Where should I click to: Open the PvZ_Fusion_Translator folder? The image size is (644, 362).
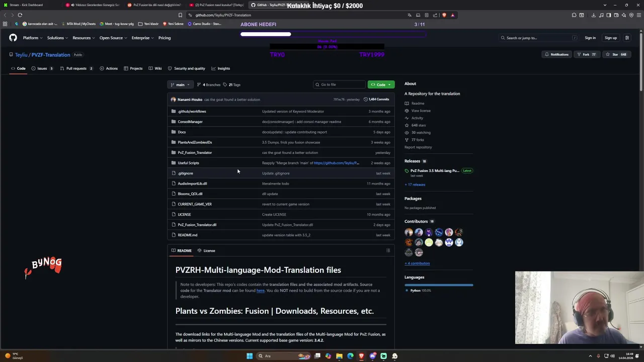195,153
